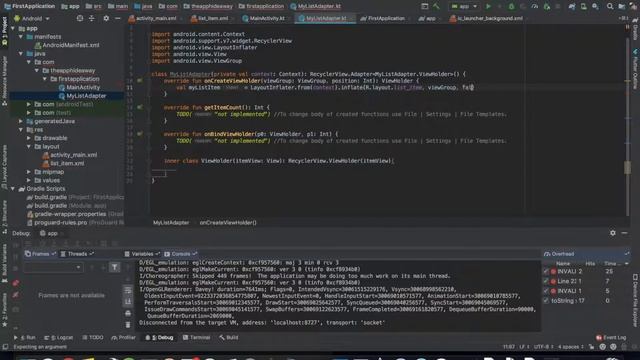Open the Logcat tool window button

coord(59,338)
